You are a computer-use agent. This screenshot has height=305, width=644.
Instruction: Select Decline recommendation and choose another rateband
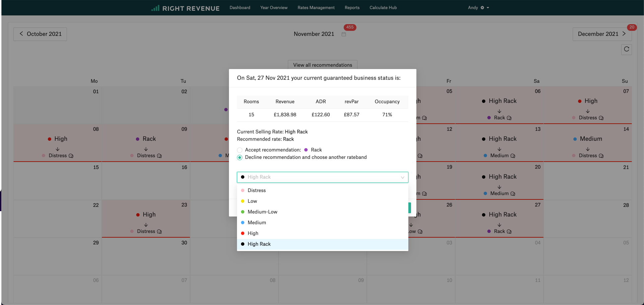point(240,158)
